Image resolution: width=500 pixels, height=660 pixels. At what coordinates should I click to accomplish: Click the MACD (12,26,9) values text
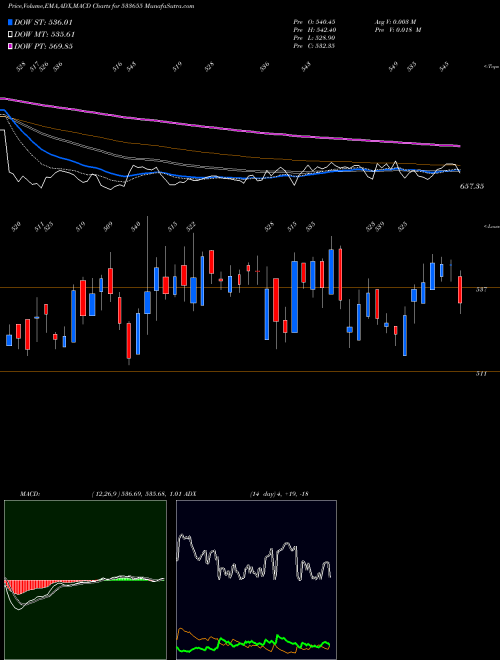click(136, 493)
